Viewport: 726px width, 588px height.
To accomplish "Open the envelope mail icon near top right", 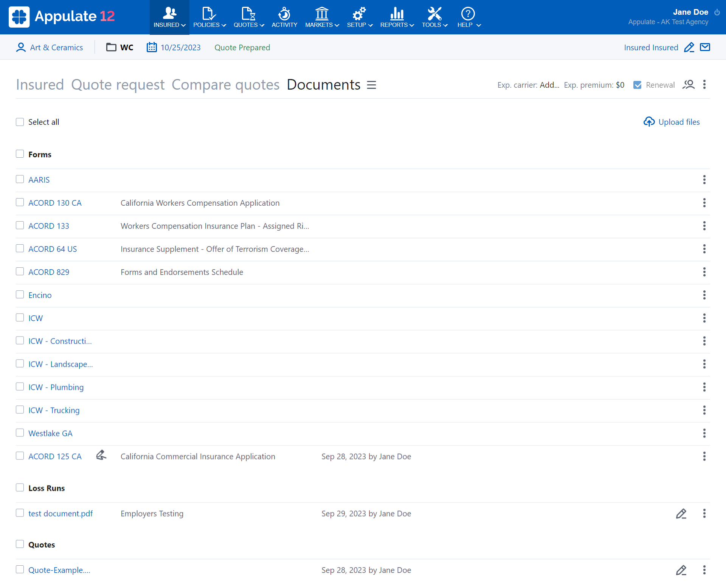I will coord(705,47).
